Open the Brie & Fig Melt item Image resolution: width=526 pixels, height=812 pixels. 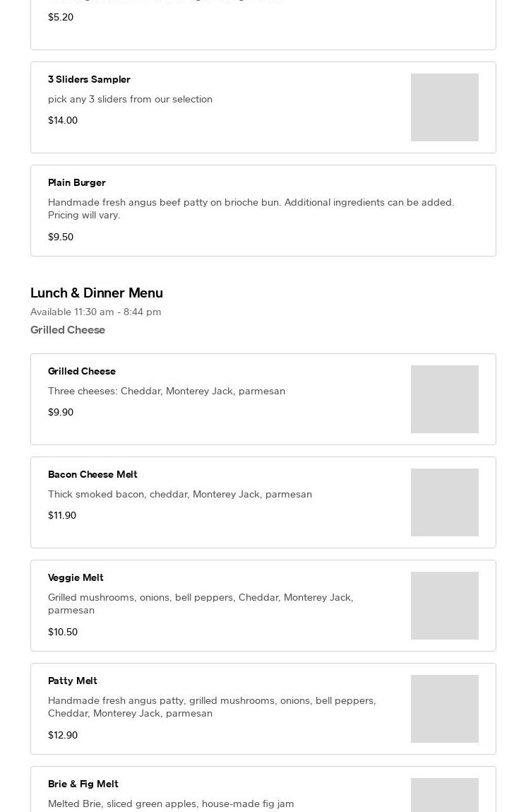pos(83,784)
